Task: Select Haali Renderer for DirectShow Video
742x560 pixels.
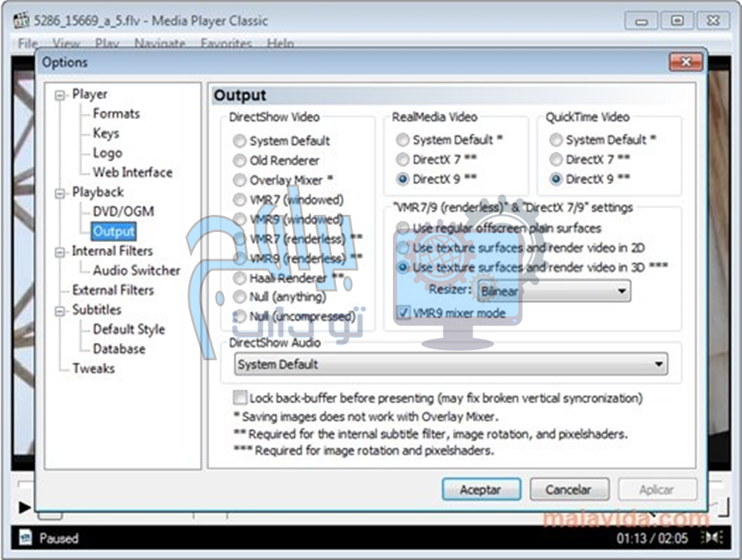Action: click(x=240, y=277)
